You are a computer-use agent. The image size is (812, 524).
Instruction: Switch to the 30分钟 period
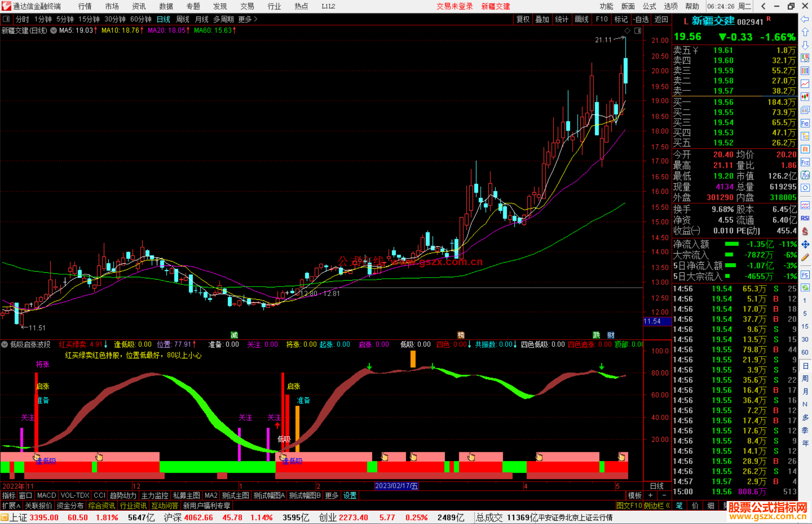click(x=115, y=19)
